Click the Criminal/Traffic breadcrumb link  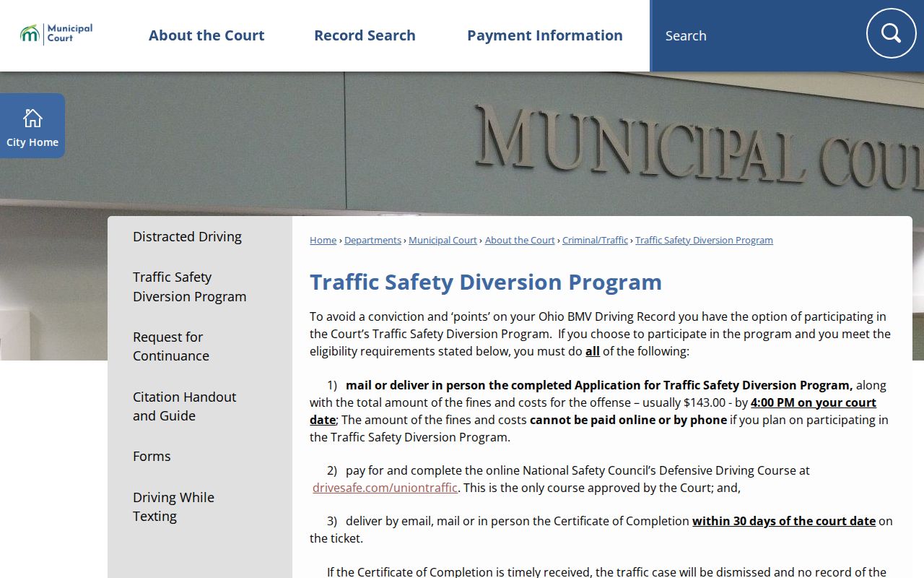[x=595, y=240]
